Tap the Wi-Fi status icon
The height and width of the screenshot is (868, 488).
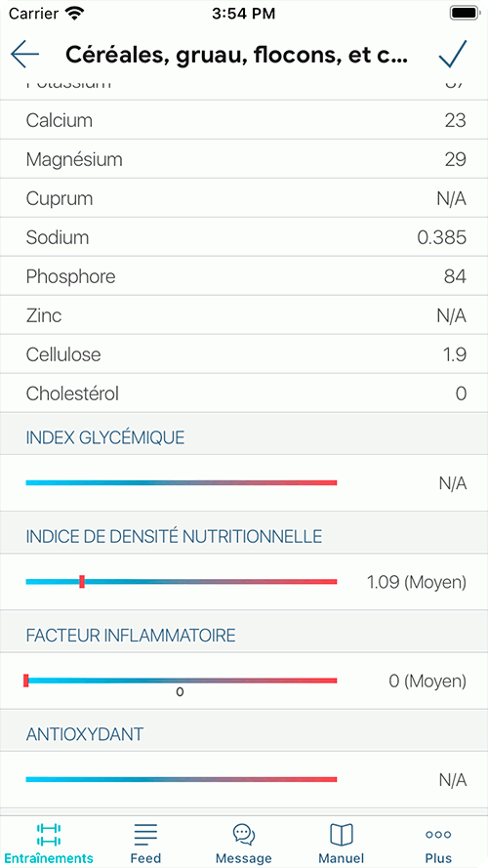coord(74,13)
